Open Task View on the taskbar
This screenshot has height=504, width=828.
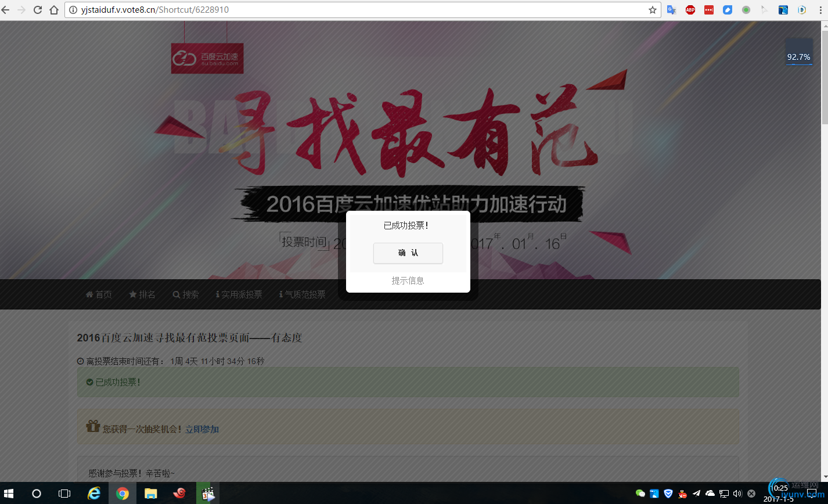point(64,494)
